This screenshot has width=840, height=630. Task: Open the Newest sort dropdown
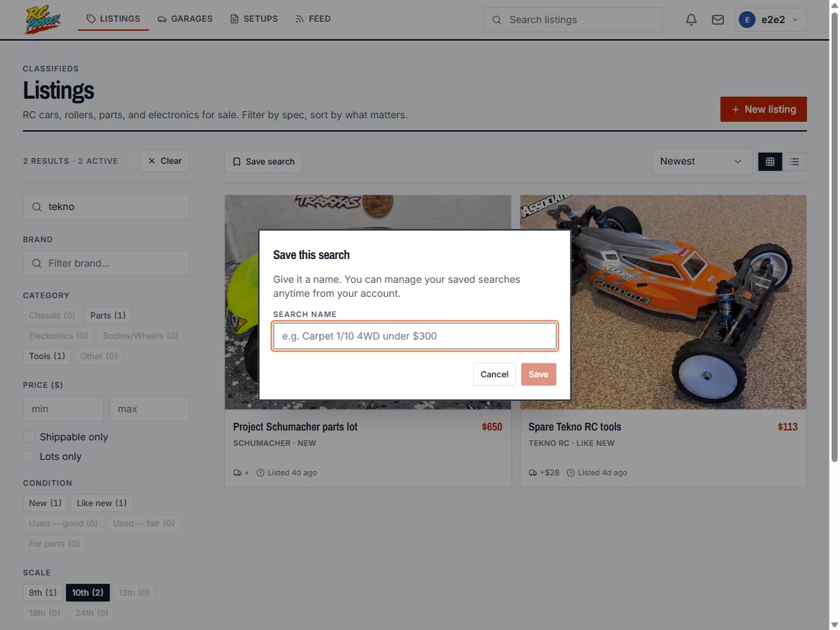coord(701,162)
